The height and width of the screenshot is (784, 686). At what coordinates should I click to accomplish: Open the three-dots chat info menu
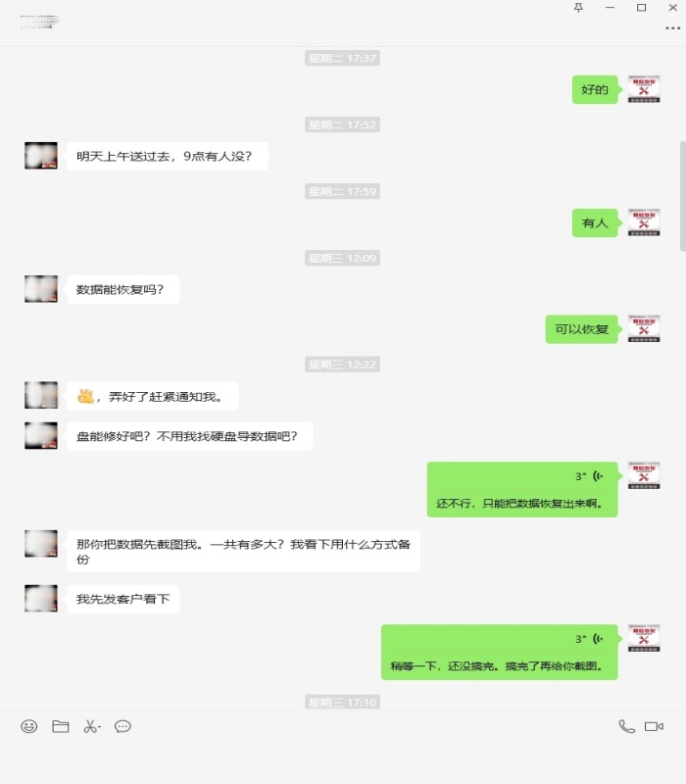click(673, 28)
